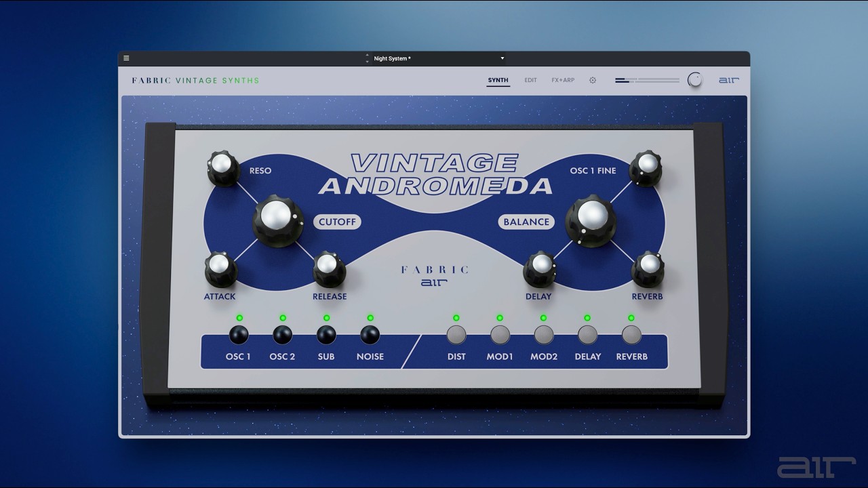This screenshot has height=488, width=868.
Task: Select next preset with down arrow
Action: (368, 62)
